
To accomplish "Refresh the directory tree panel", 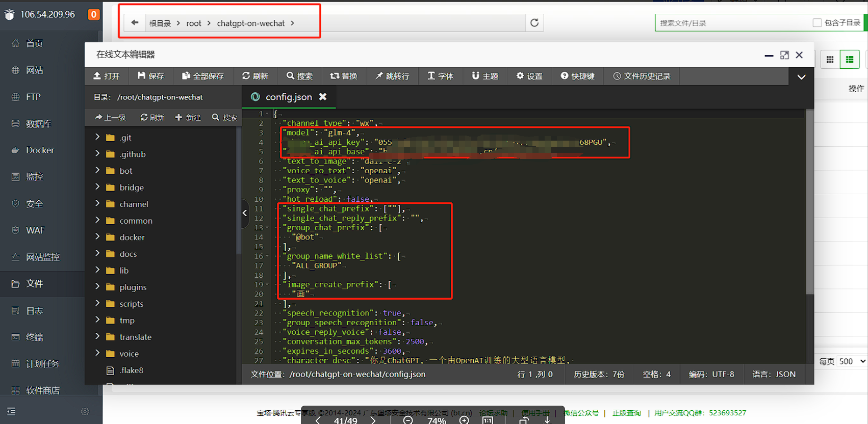I will coord(152,117).
